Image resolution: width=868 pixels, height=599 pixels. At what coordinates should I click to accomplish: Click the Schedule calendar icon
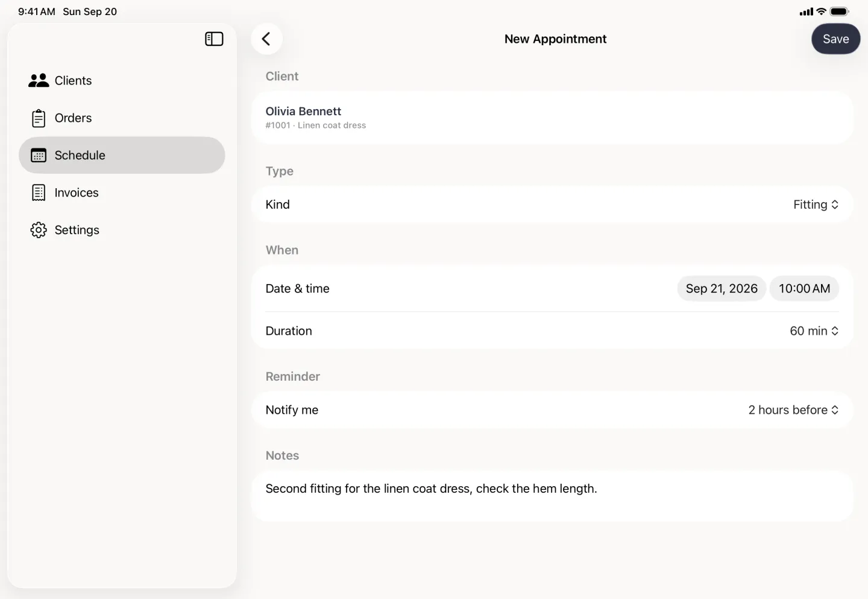(x=39, y=156)
